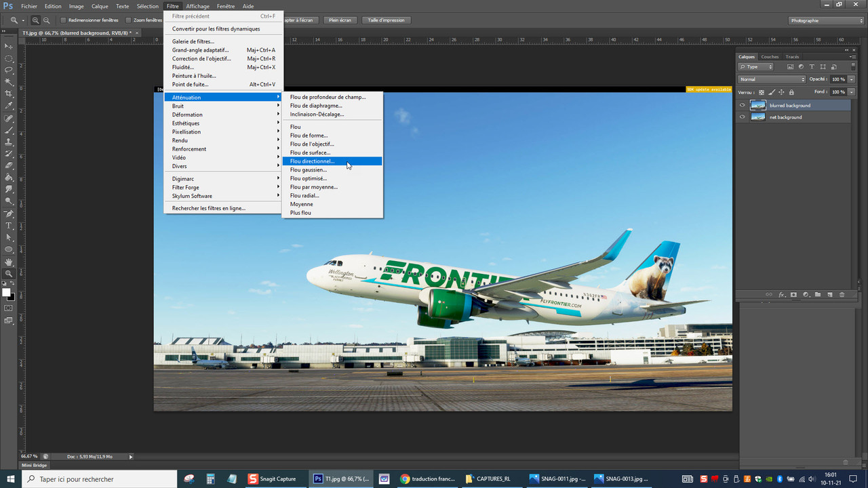The height and width of the screenshot is (488, 868).
Task: Switch to the Couches tab
Action: pos(770,57)
